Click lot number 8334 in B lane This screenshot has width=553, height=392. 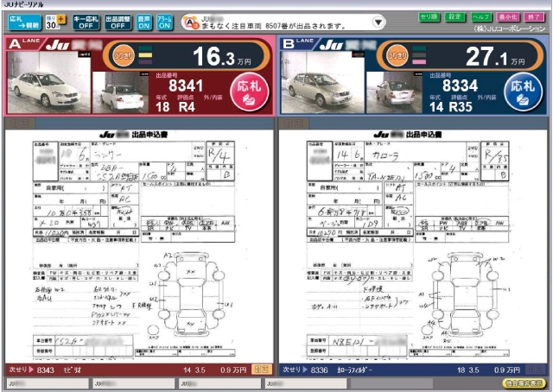coord(460,85)
